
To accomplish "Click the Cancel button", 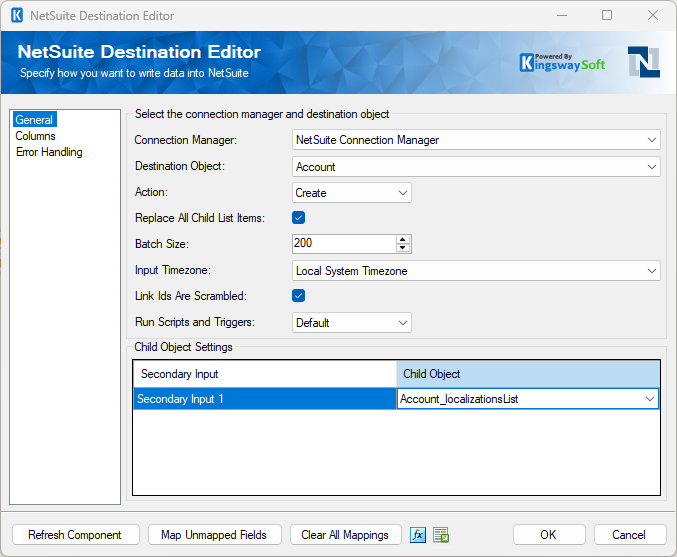I will tap(630, 535).
